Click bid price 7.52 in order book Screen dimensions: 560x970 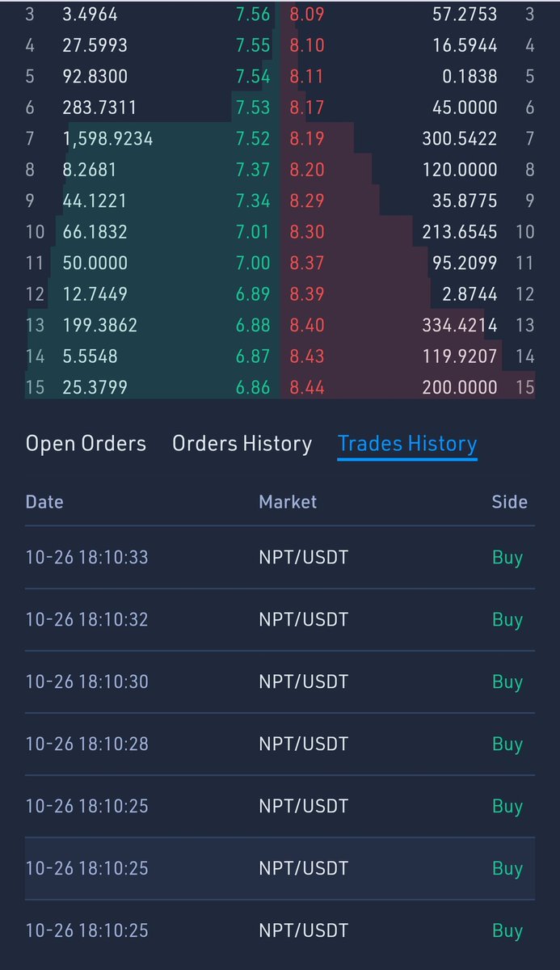(x=253, y=139)
